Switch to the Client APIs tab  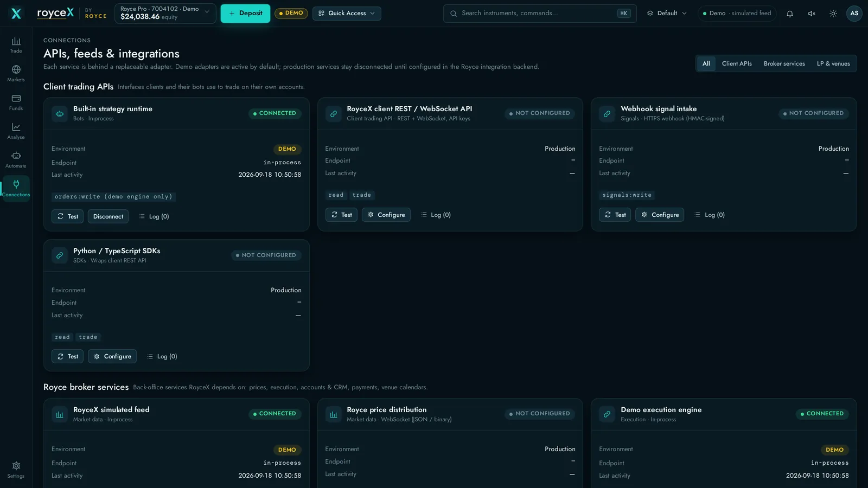[x=737, y=63]
